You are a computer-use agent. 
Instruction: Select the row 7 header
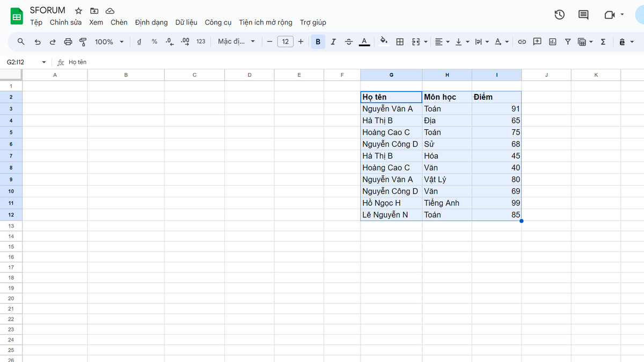(x=11, y=156)
